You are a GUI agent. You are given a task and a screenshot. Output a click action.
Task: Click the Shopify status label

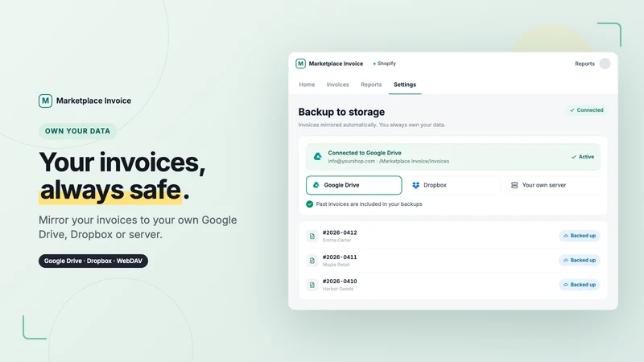pos(385,64)
